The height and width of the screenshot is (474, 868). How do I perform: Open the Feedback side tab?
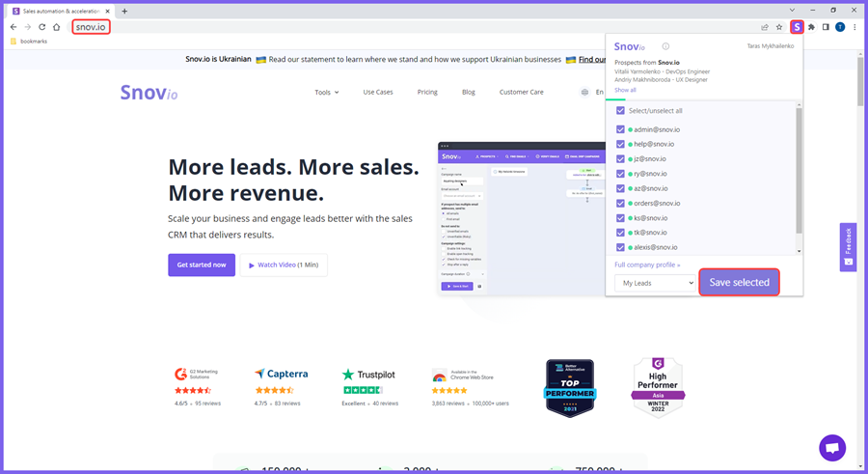pyautogui.click(x=848, y=247)
